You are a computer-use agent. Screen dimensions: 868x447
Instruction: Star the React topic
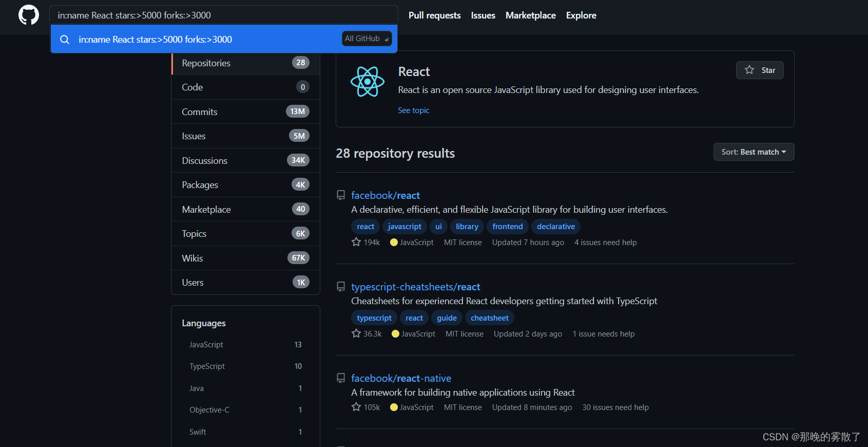click(x=760, y=70)
